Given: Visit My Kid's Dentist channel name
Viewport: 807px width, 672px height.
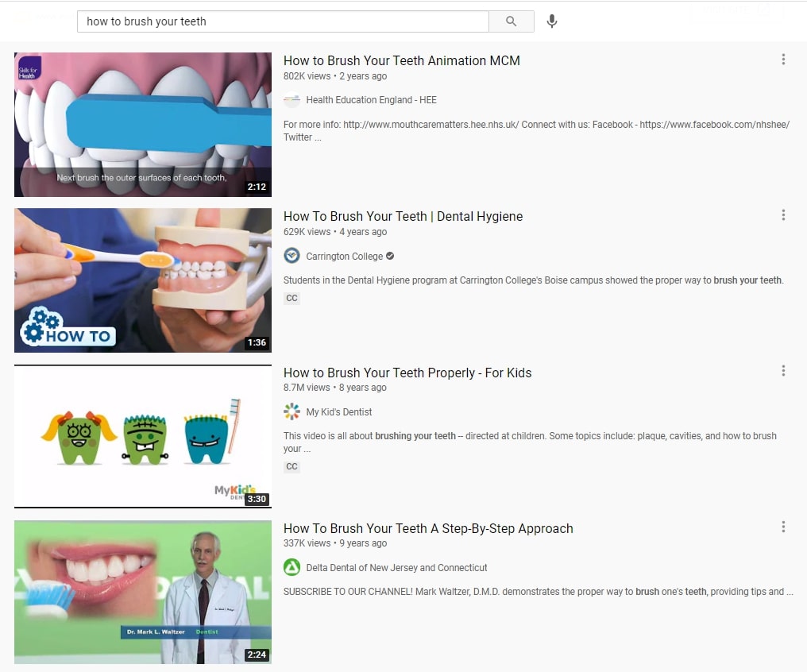Looking at the screenshot, I should coord(338,412).
